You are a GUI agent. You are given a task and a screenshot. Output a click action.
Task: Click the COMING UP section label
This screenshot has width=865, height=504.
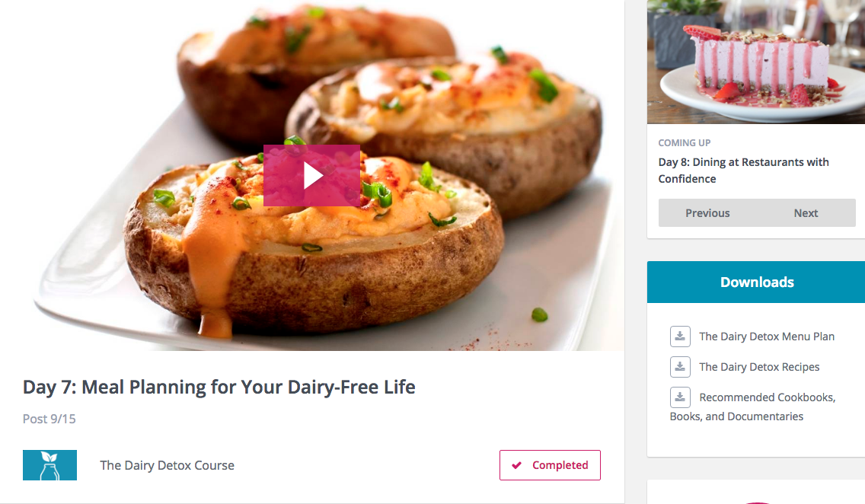(x=684, y=143)
